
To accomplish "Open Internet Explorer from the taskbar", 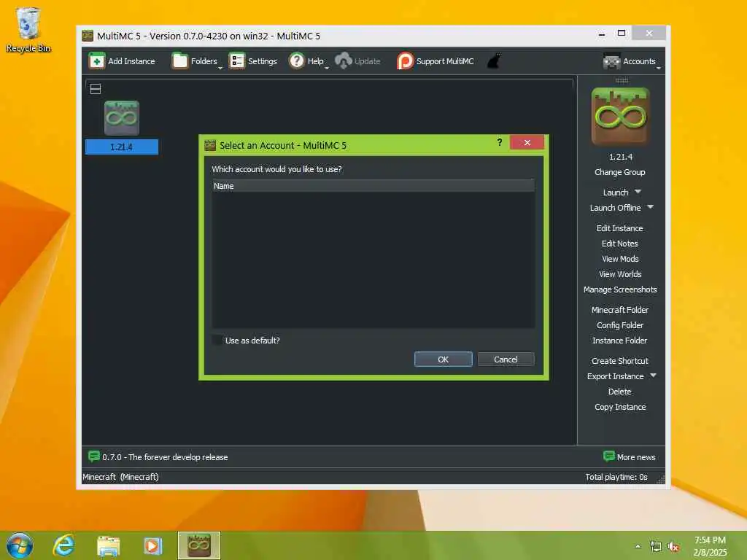I will (63, 545).
